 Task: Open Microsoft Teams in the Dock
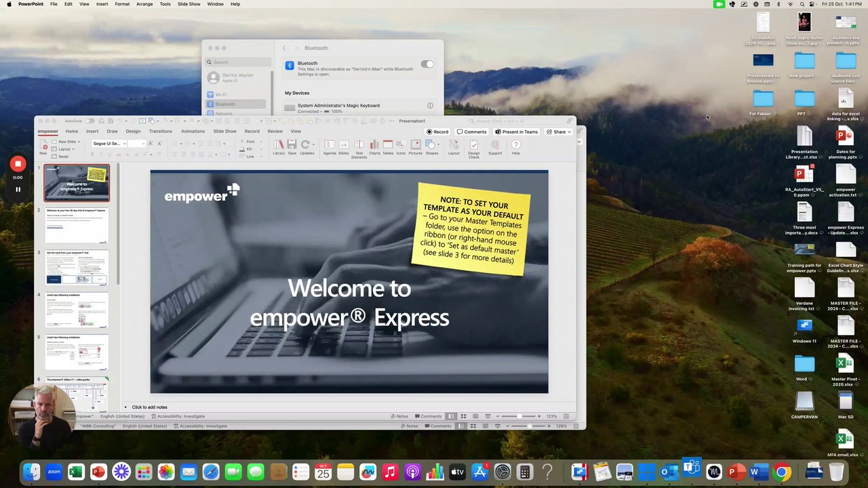(691, 468)
